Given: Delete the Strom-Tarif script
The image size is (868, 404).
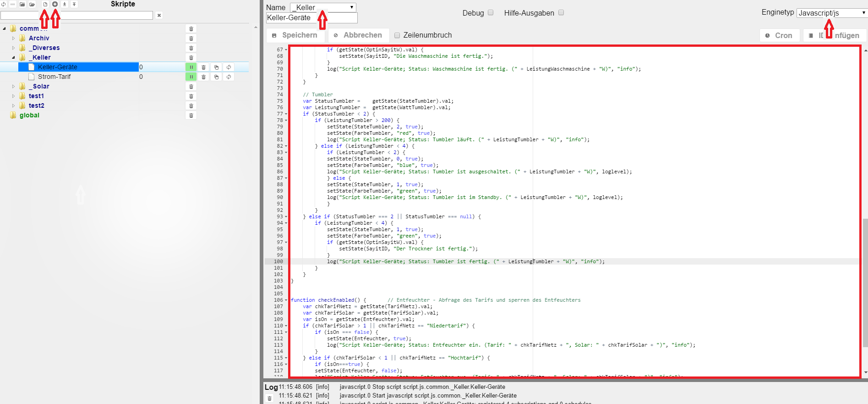Looking at the screenshot, I should [x=204, y=77].
